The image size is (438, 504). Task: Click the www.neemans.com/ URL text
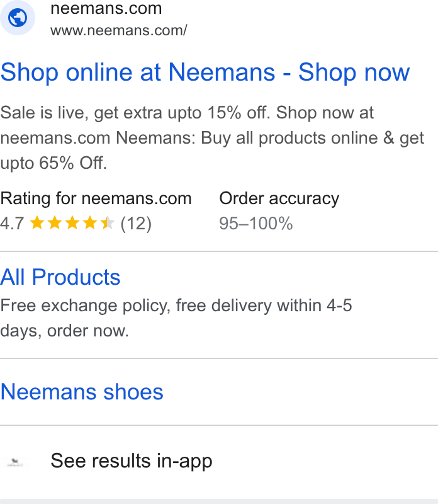point(119,30)
